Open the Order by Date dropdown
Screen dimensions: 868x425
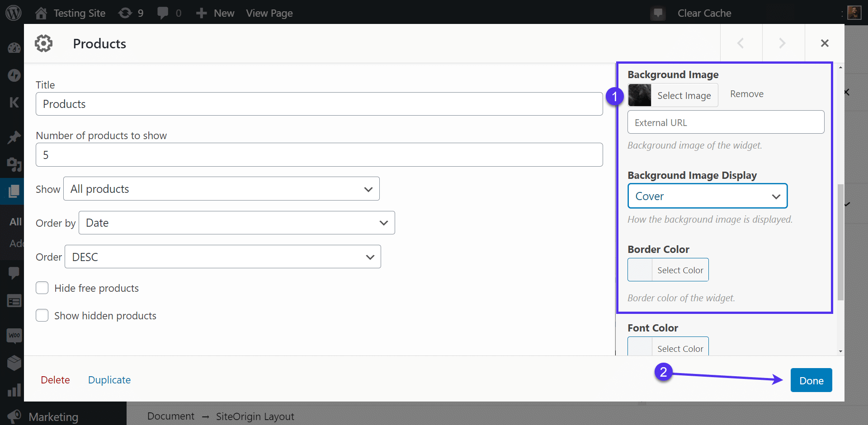click(x=236, y=222)
